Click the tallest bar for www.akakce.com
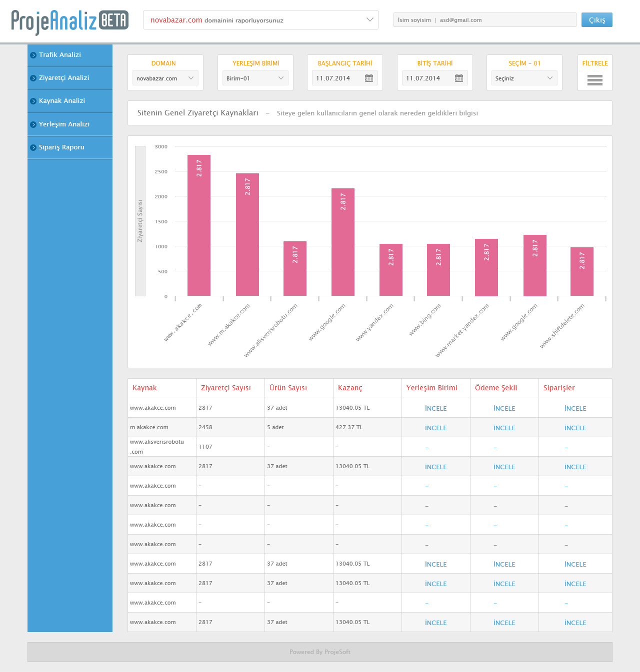 199,225
